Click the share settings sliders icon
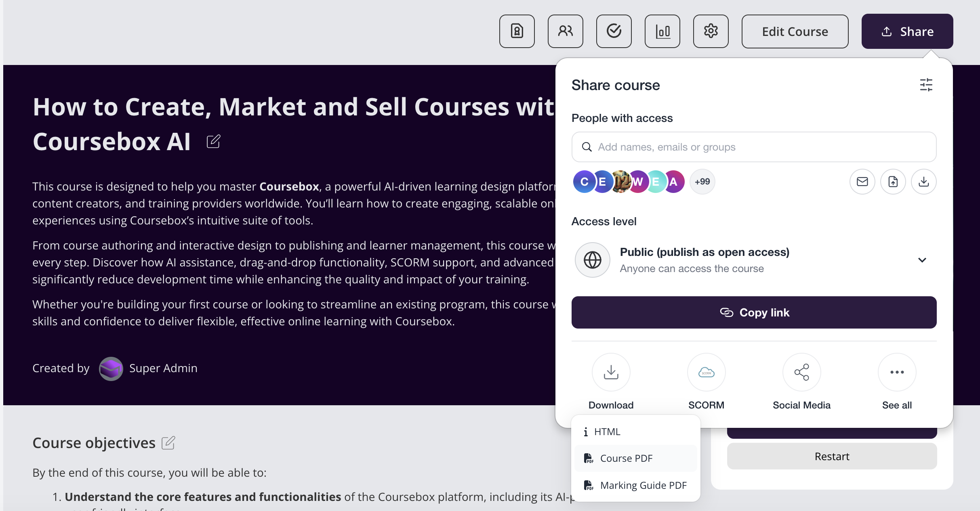980x511 pixels. click(926, 85)
